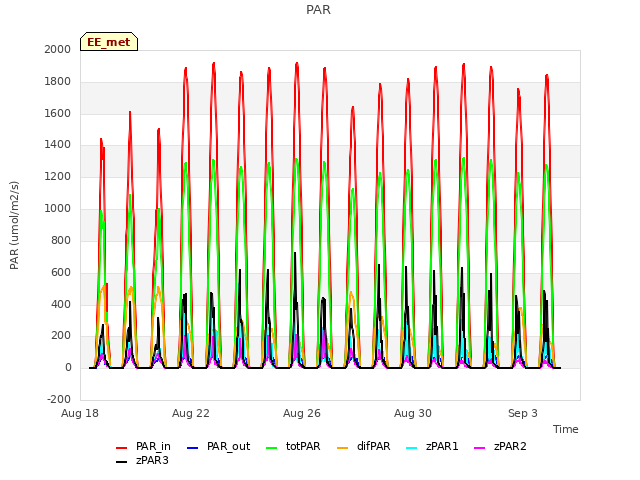Toggle the PAR_out legend entry
The width and height of the screenshot is (640, 480).
(218, 447)
